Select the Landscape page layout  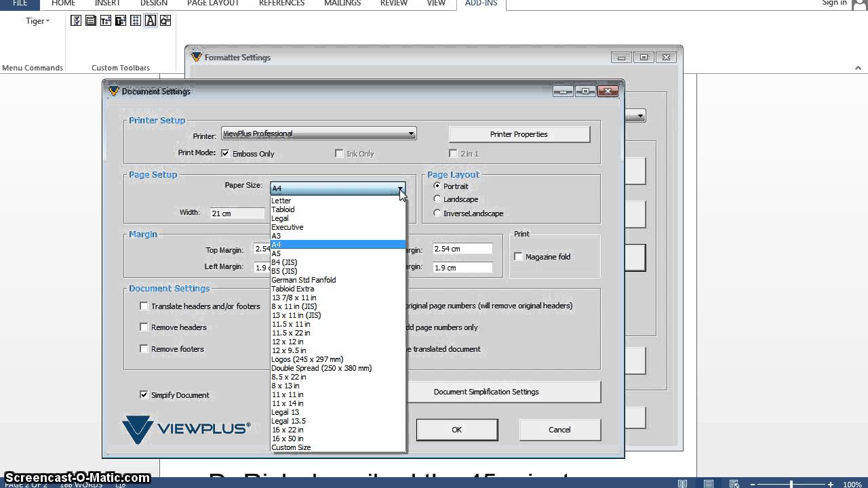pyautogui.click(x=437, y=199)
